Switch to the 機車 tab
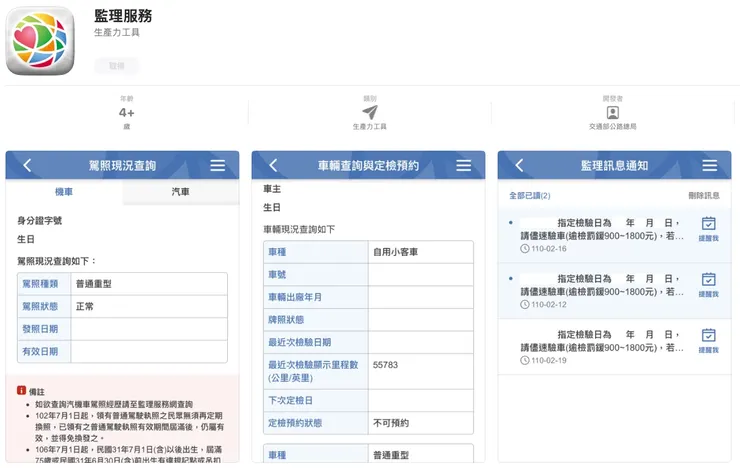Image resolution: width=740 pixels, height=468 pixels. pos(64,192)
